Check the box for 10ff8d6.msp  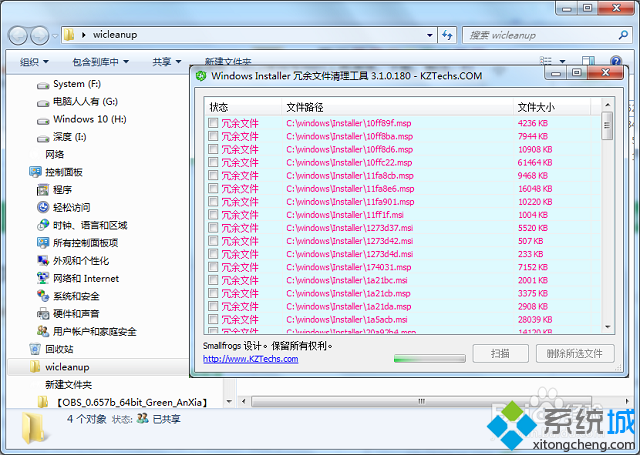[213, 149]
